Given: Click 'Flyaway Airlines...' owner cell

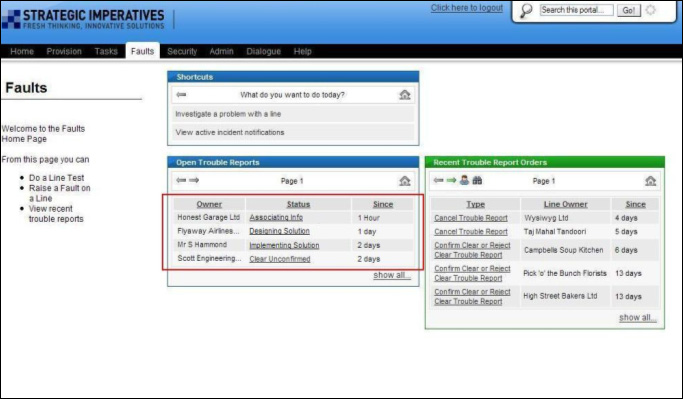Looking at the screenshot, I should pos(208,231).
